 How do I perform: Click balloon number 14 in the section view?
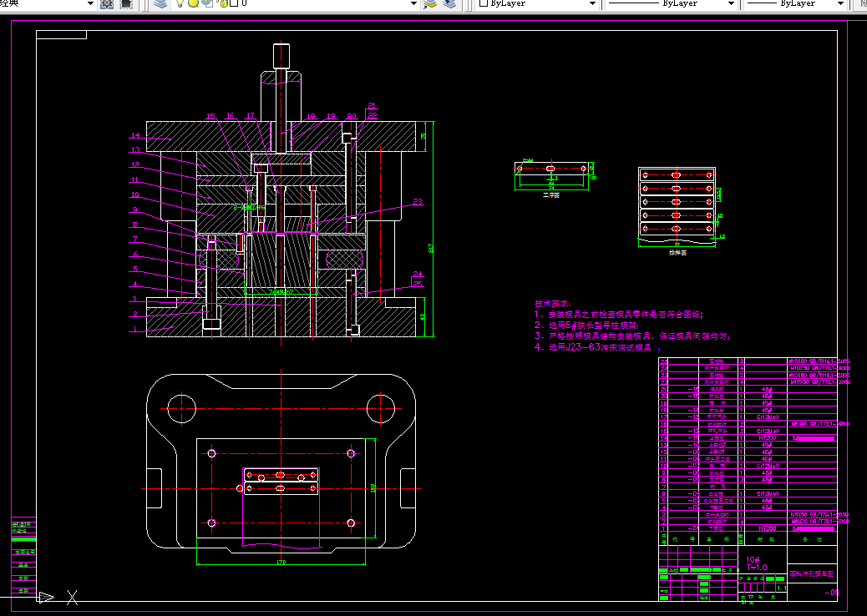(135, 135)
